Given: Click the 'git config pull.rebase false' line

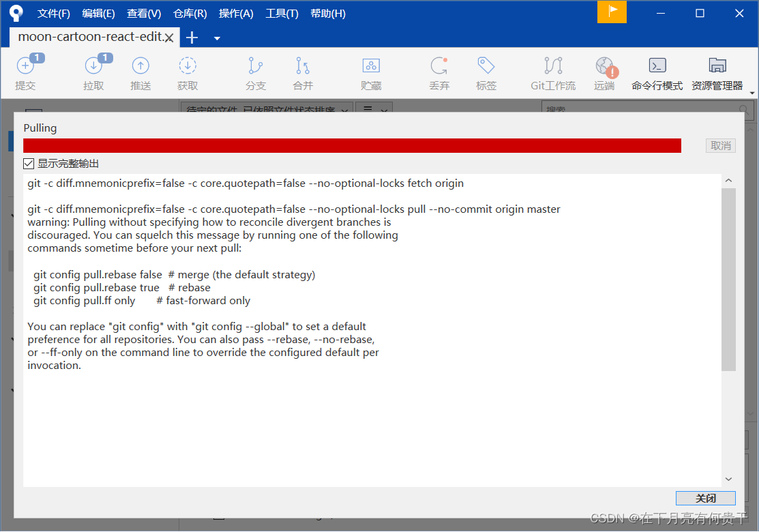Looking at the screenshot, I should (x=175, y=274).
